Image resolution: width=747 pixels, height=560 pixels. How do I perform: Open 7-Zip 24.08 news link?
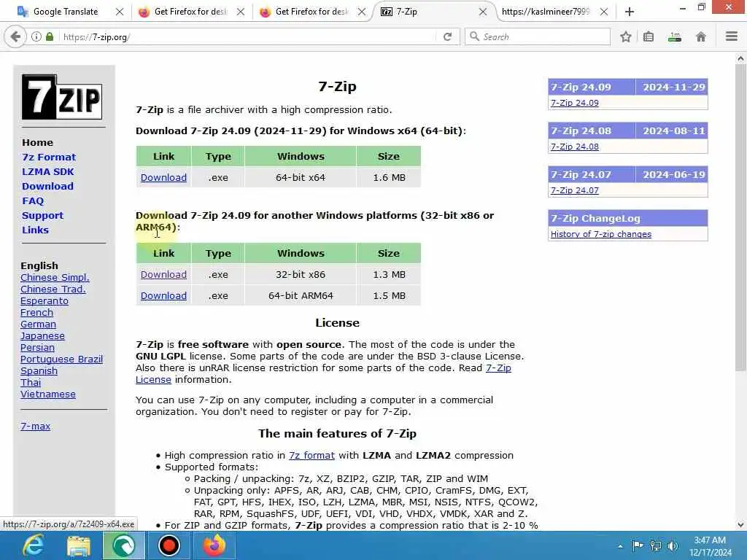tap(575, 147)
